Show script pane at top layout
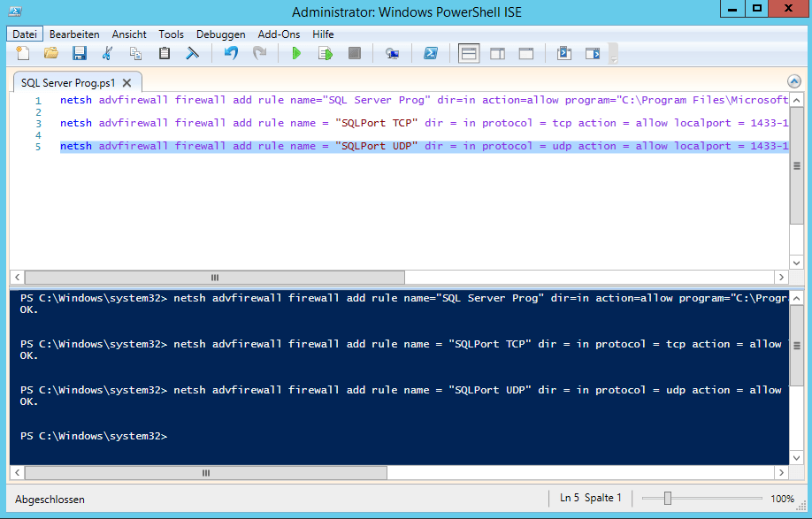Screen dimensions: 812x519 pyautogui.click(x=469, y=54)
